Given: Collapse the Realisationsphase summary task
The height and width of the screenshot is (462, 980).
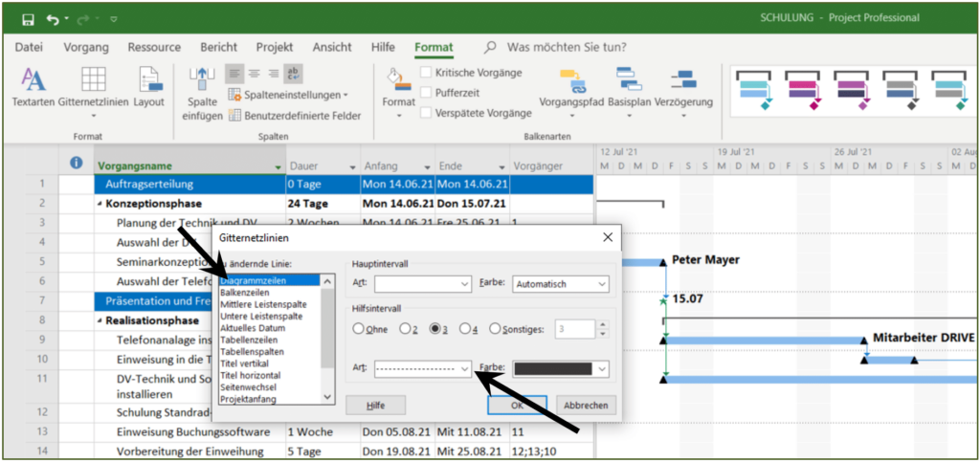Looking at the screenshot, I should [x=100, y=320].
